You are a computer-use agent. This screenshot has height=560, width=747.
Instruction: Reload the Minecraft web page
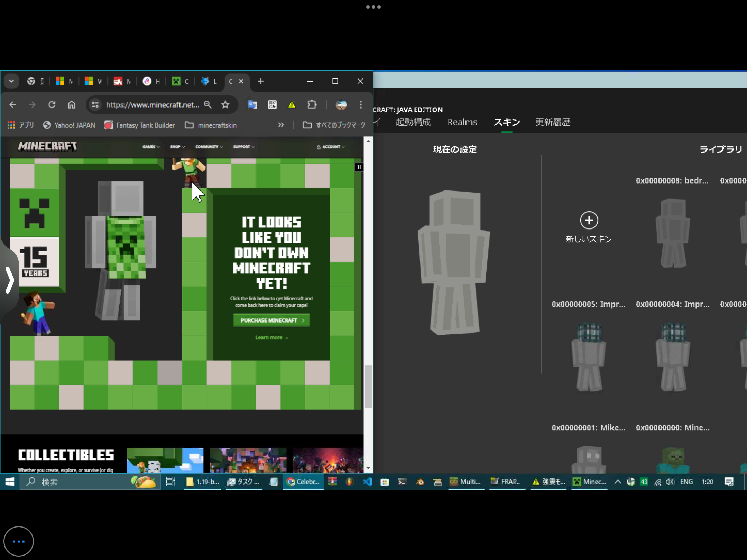(x=52, y=104)
